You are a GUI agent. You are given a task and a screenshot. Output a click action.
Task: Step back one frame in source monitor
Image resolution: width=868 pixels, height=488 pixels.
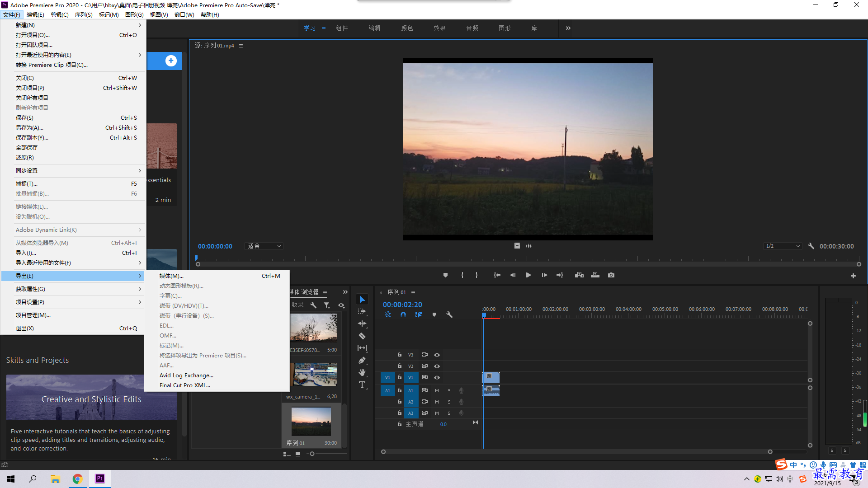coord(513,275)
